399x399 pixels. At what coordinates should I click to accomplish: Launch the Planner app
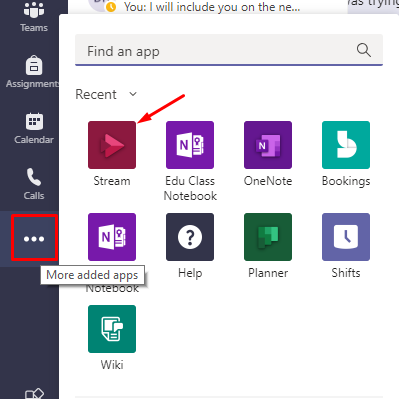(x=268, y=237)
